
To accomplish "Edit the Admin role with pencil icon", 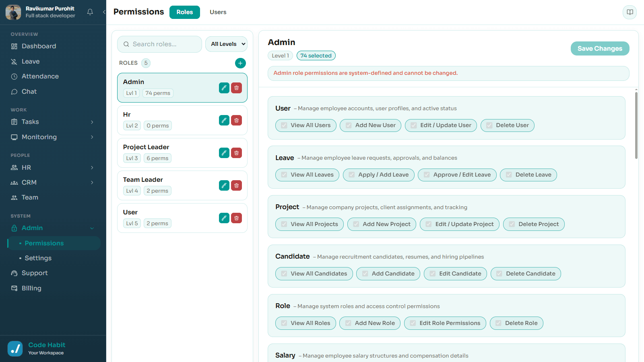I will click(x=224, y=88).
